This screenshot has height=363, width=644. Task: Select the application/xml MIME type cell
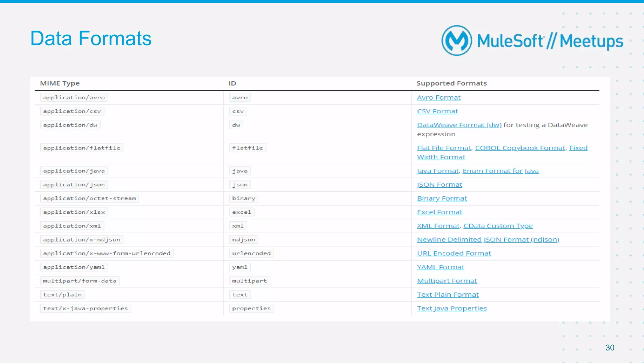[x=72, y=226]
